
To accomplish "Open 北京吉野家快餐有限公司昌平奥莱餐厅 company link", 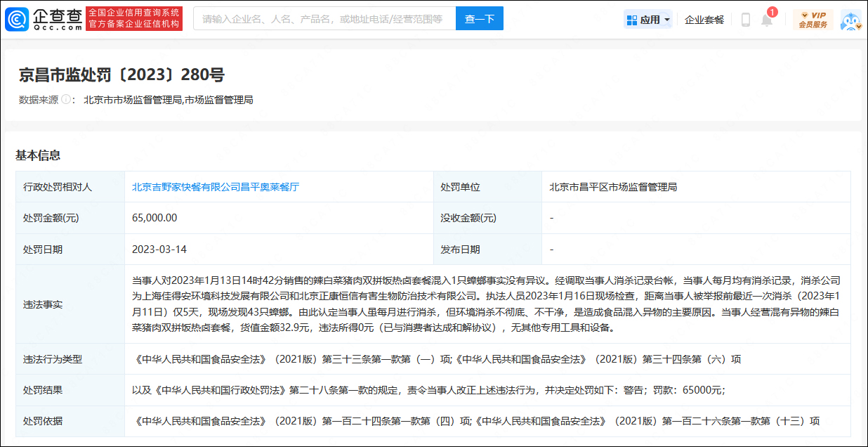I will pyautogui.click(x=216, y=187).
